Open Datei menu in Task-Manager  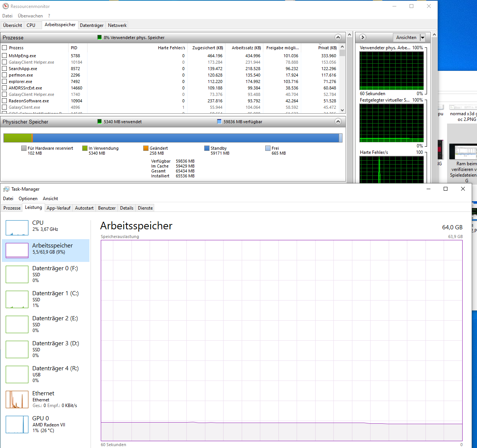tap(8, 199)
